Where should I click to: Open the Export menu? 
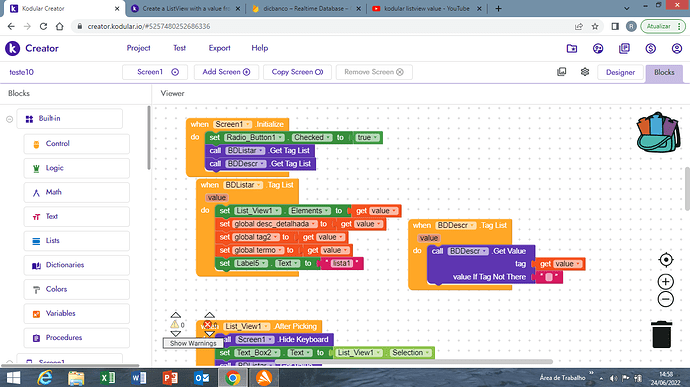click(x=219, y=48)
